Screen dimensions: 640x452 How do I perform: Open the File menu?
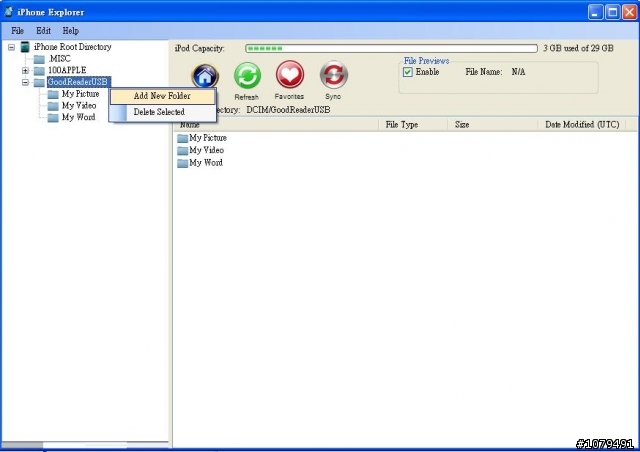point(18,31)
